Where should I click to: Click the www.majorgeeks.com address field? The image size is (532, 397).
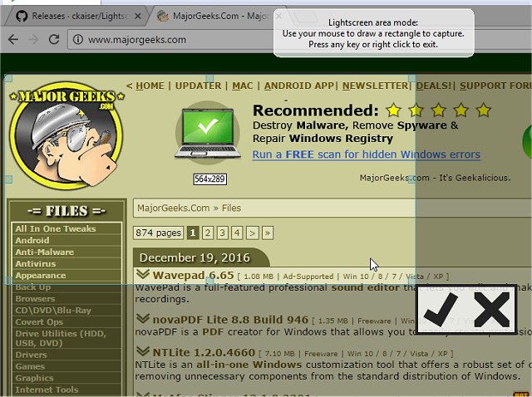[136, 40]
